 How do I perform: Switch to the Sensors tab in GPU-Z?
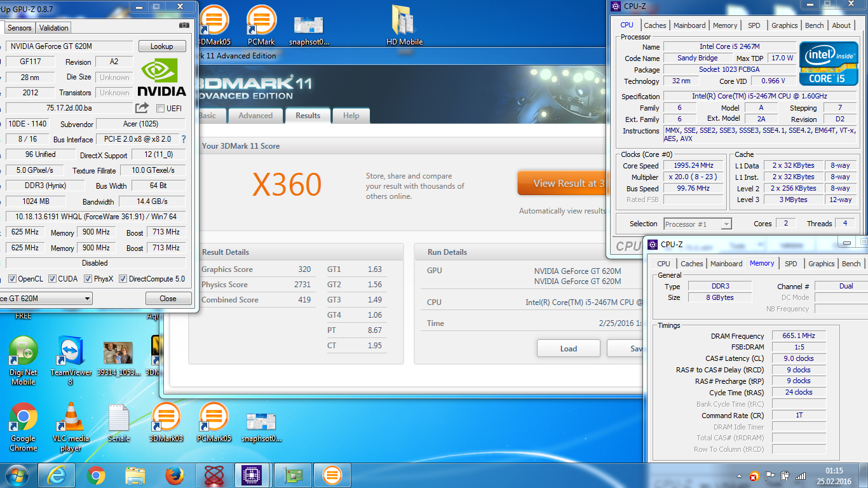(20, 28)
